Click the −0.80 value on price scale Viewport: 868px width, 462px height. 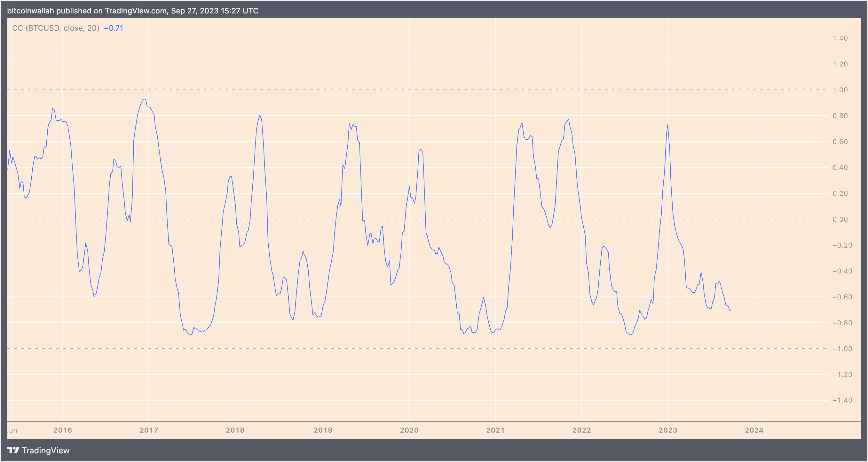(x=842, y=323)
